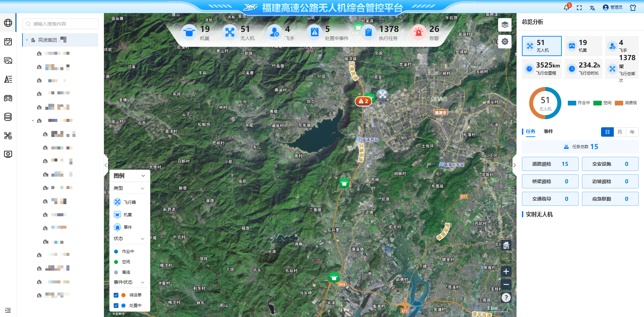The height and width of the screenshot is (317, 644).
Task: Open map settings gear button
Action: (x=505, y=42)
